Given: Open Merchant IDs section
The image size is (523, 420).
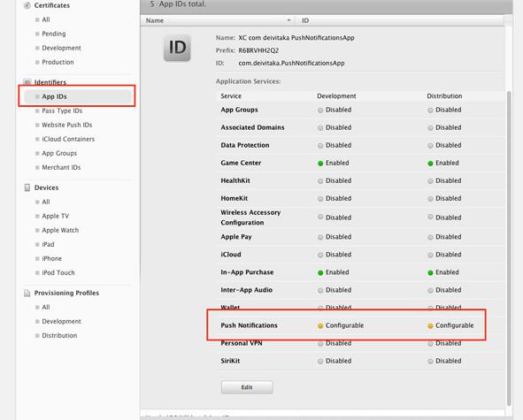Looking at the screenshot, I should [61, 167].
